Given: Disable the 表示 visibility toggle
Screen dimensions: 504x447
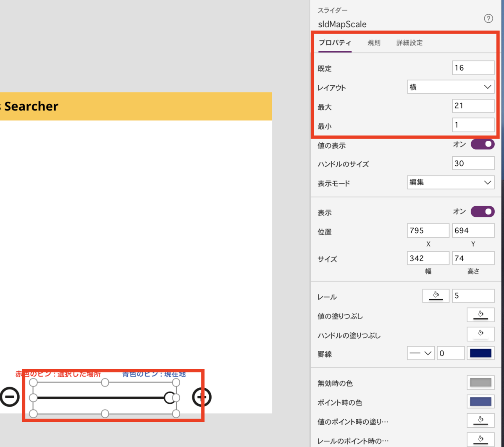Looking at the screenshot, I should [482, 211].
